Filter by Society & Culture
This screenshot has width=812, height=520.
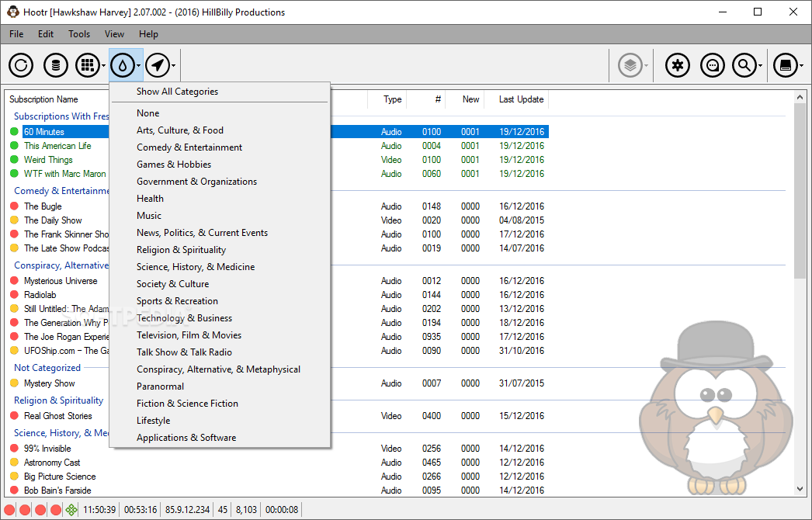click(220, 284)
